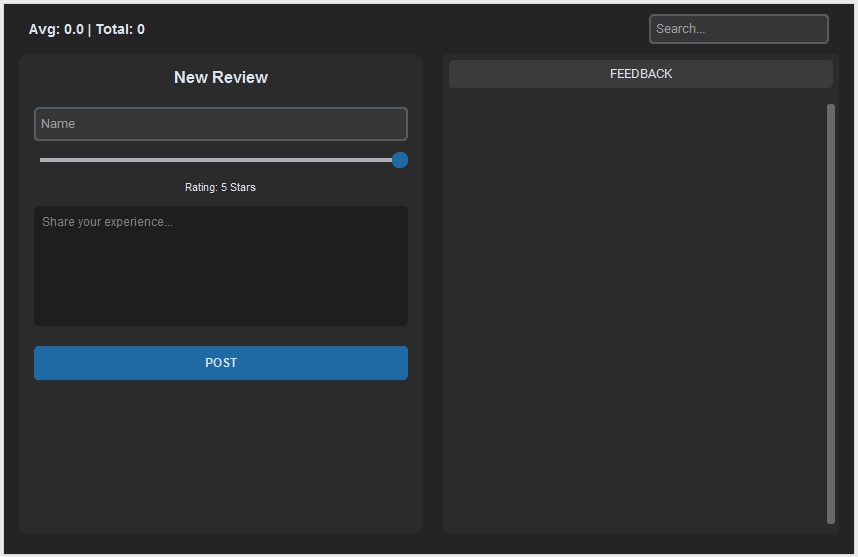The image size is (858, 557).
Task: Click the POST button
Action: coord(221,363)
